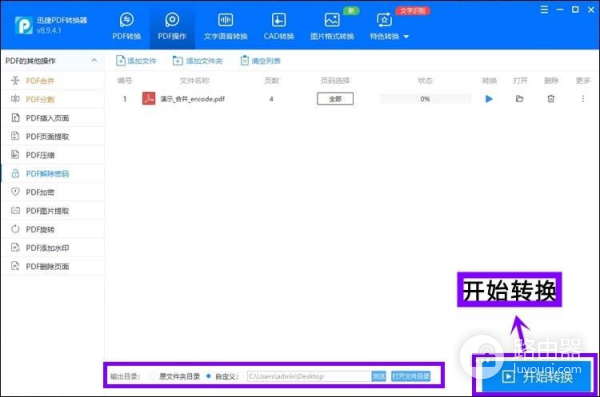600x397 pixels.
Task: Select the 演示_合并_encode.pdf file name
Action: (192, 99)
